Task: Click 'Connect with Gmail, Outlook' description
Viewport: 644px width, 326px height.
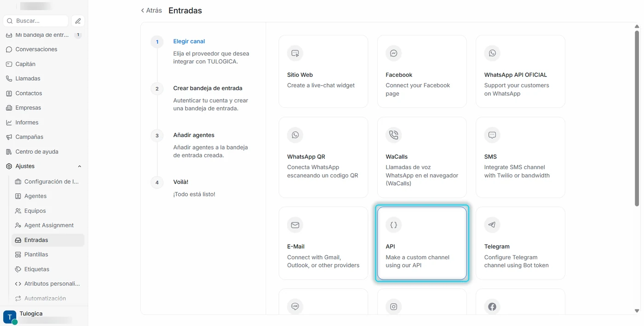Action: point(323,262)
